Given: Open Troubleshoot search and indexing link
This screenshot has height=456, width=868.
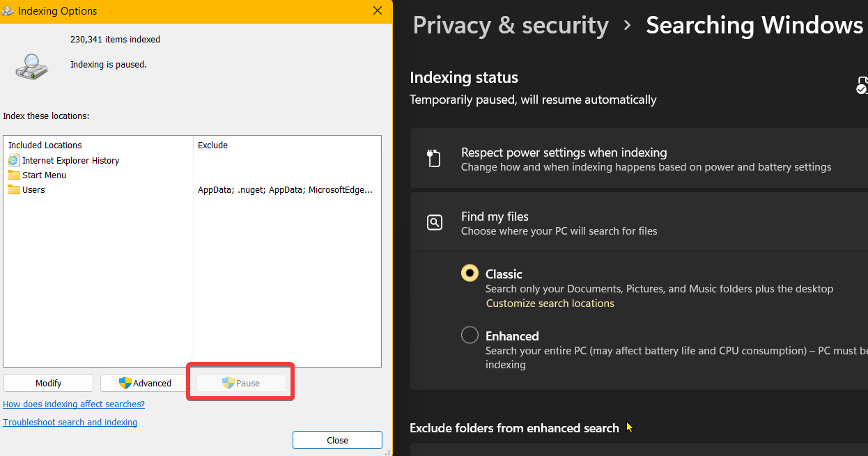Looking at the screenshot, I should [x=70, y=423].
